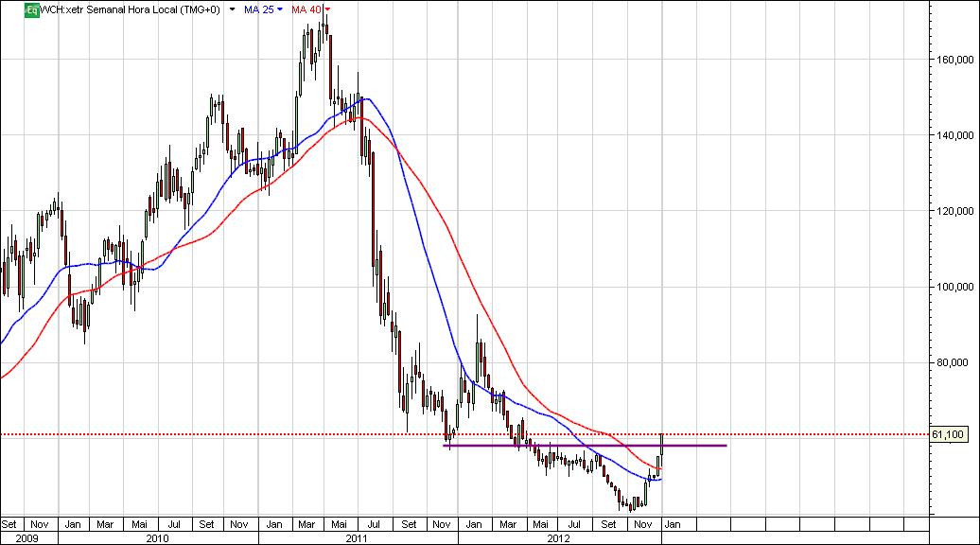Open the black dropdown arrow after chart title
Image resolution: width=980 pixels, height=545 pixels.
[x=233, y=10]
